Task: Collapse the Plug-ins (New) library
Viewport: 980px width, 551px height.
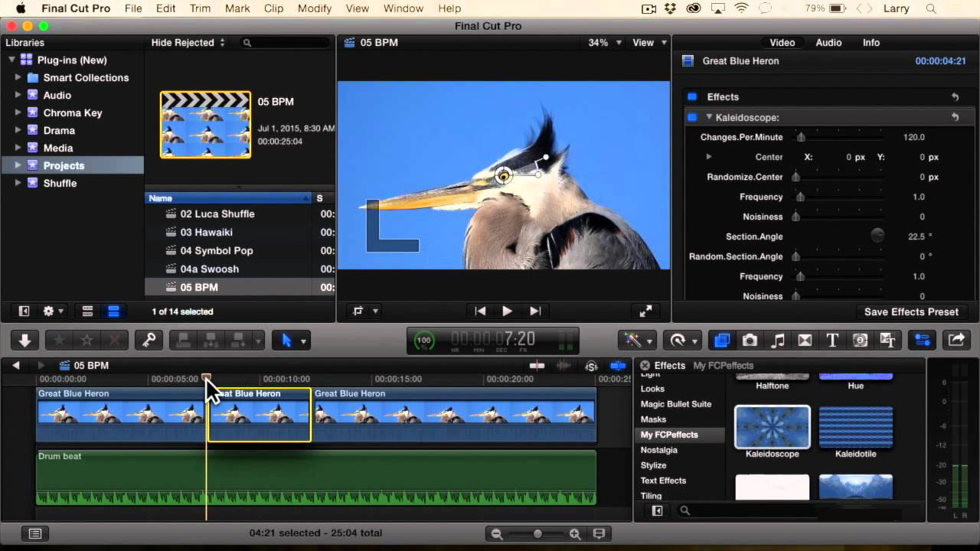Action: 11,60
